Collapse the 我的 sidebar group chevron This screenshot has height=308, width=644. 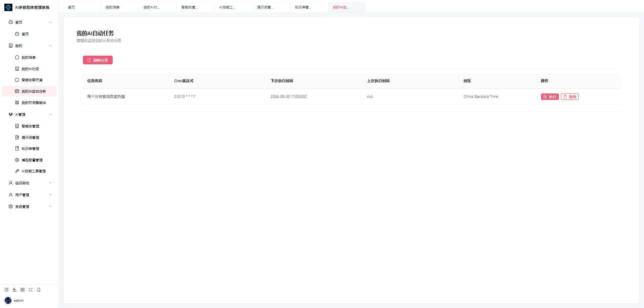click(x=50, y=46)
